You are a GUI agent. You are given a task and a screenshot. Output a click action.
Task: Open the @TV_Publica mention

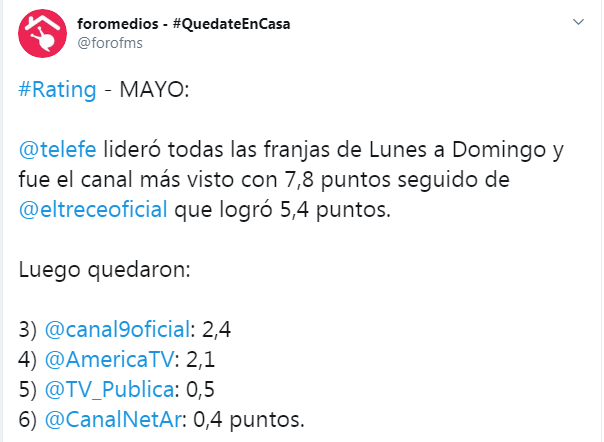[x=109, y=390]
